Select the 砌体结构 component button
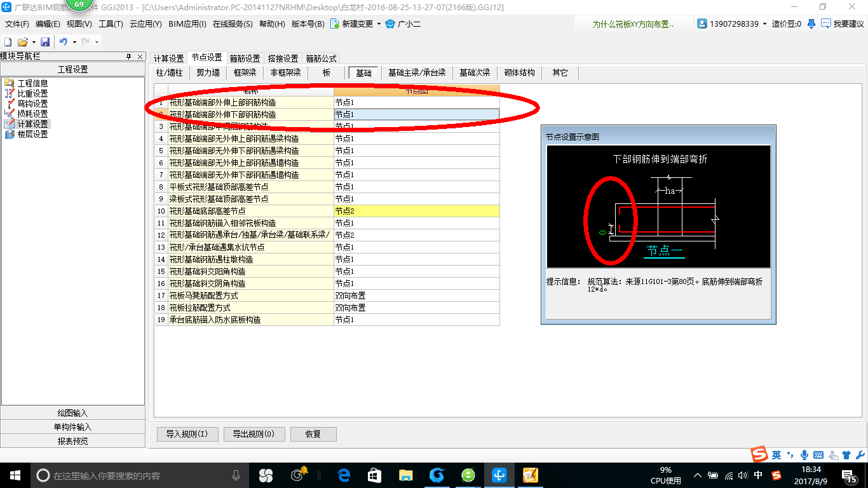Screen dimensions: 868x488 click(519, 72)
